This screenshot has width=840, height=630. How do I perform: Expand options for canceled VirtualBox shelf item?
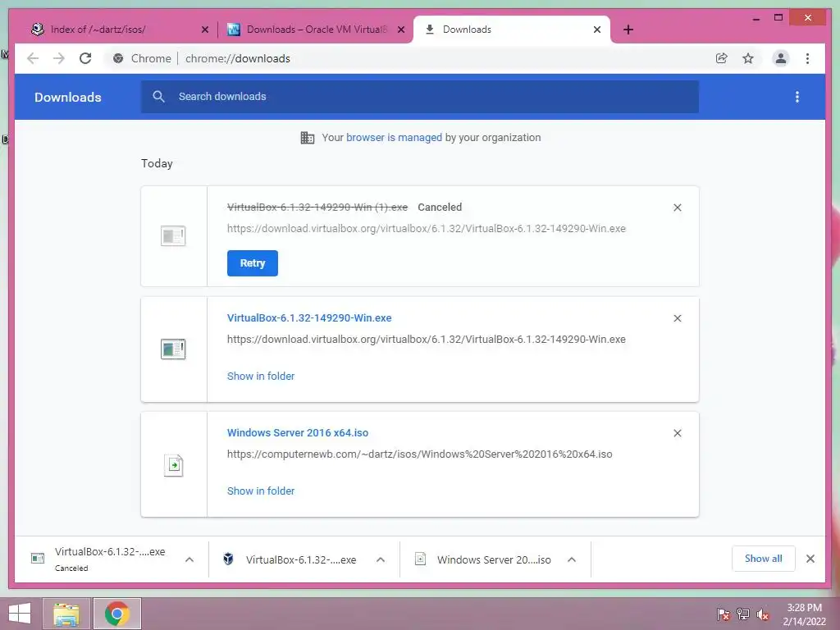point(189,559)
